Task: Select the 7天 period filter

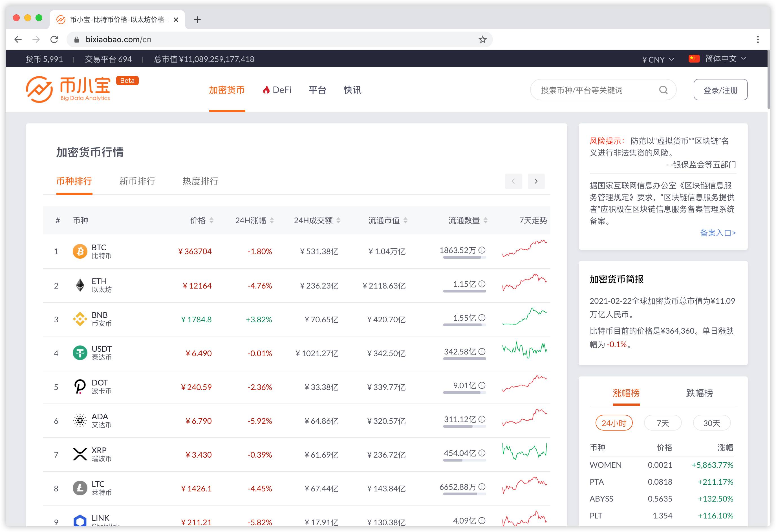Action: click(662, 423)
